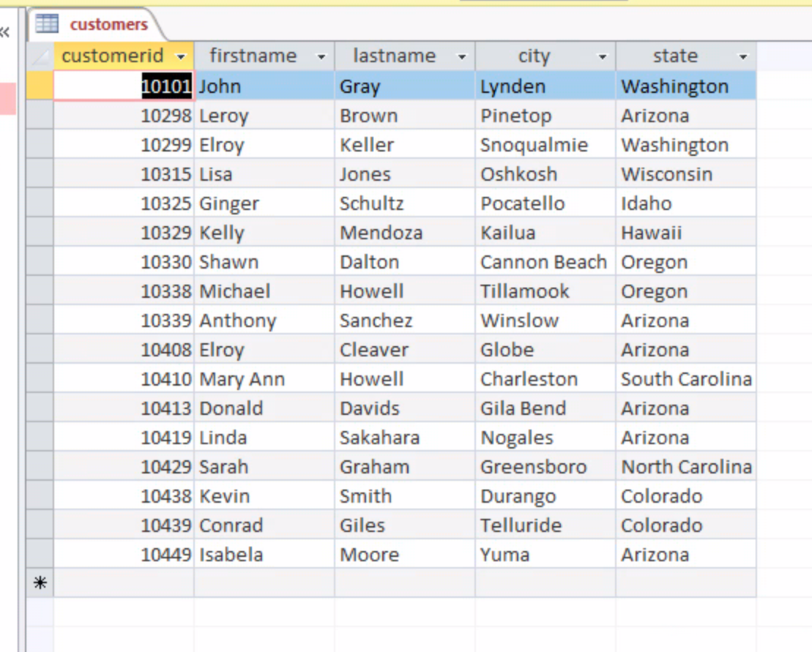Click the city cell Pinetop
Viewport: 812px width, 652px height.
point(545,115)
